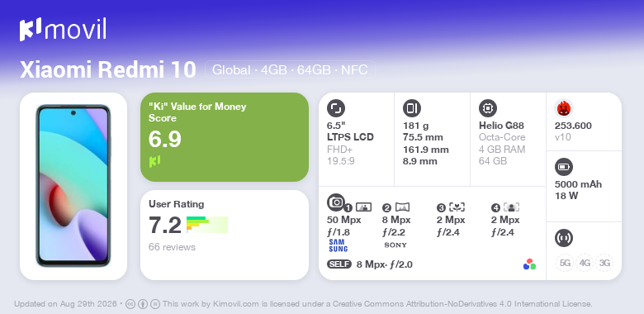Screen dimensions: 644x314
Task: Click the Helio G88 processor chip icon
Action: click(488, 108)
